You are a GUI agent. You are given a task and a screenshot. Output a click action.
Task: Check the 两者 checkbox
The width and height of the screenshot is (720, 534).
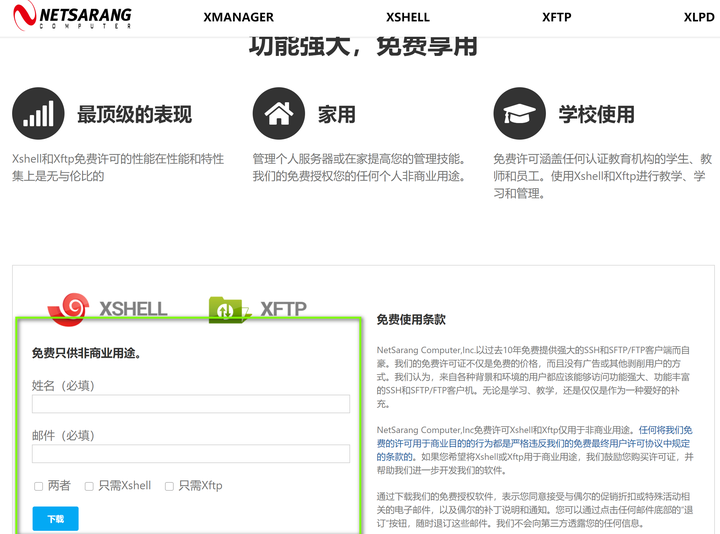click(x=39, y=486)
